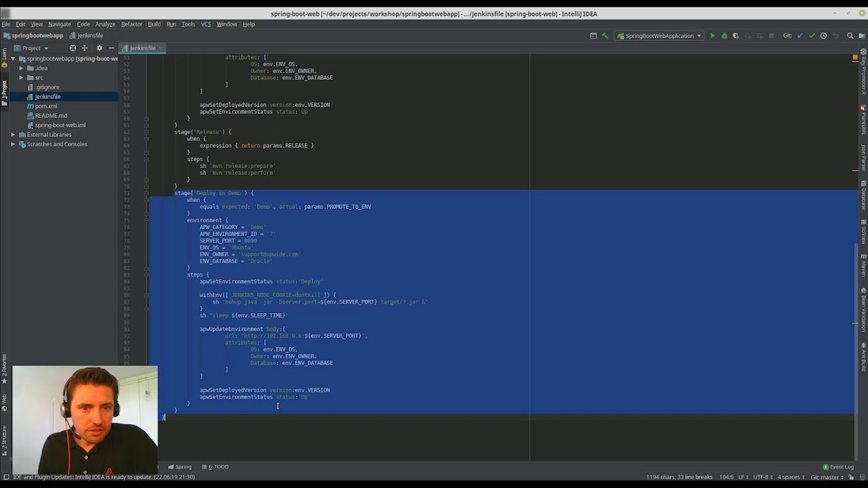The width and height of the screenshot is (868, 488).
Task: Toggle the 1: Project side tab
Action: (4, 93)
